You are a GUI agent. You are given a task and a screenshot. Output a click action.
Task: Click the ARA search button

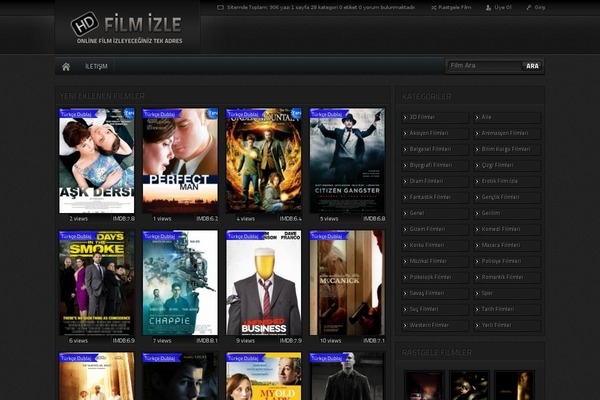click(532, 66)
